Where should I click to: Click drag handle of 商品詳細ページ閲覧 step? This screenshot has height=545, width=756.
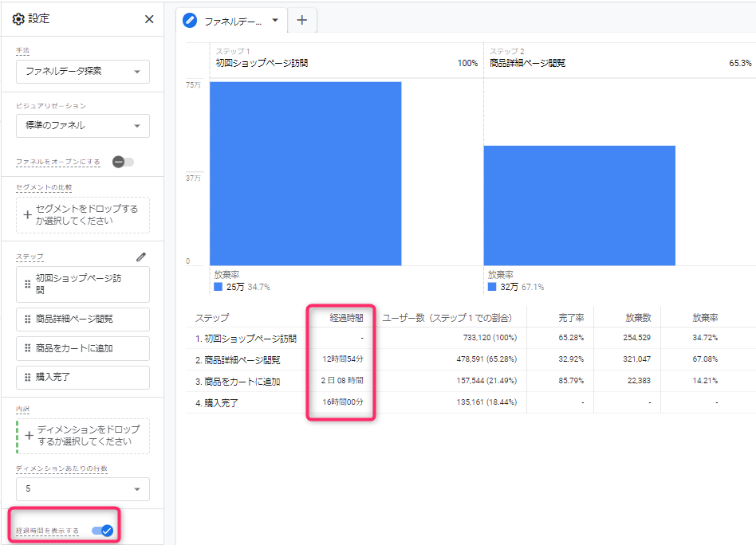[x=28, y=319]
